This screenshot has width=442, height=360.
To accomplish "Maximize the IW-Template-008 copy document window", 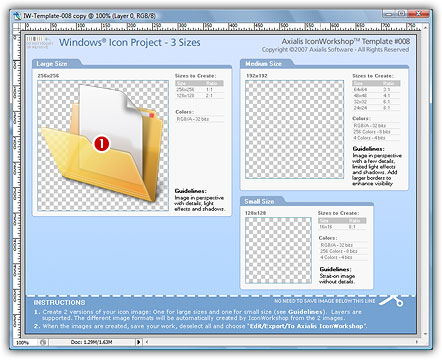I will click(x=402, y=14).
